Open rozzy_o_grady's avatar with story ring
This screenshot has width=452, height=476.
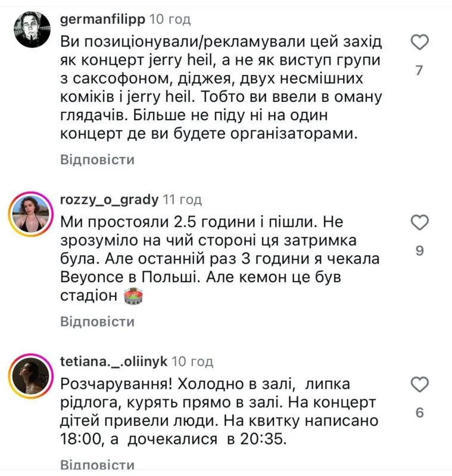tap(30, 212)
